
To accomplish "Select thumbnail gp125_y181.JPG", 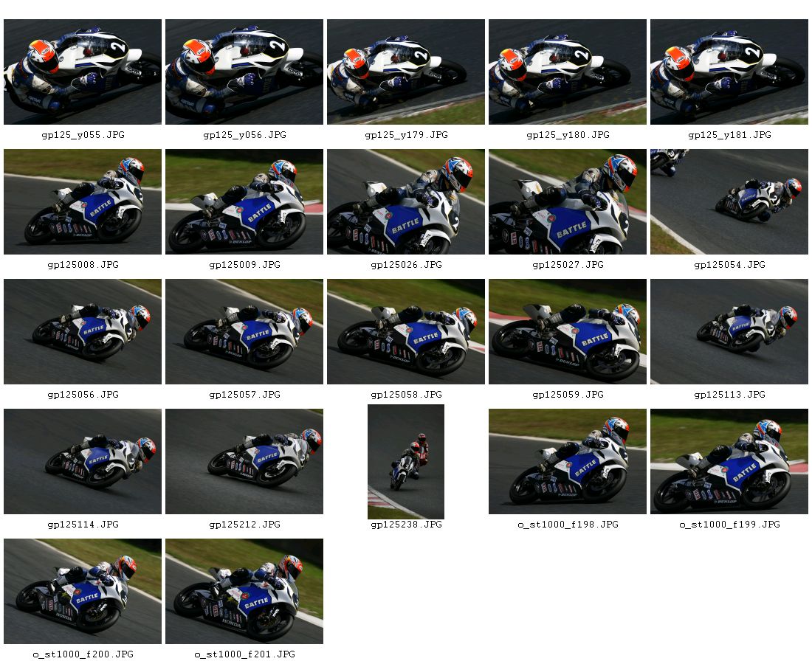I will tap(729, 72).
